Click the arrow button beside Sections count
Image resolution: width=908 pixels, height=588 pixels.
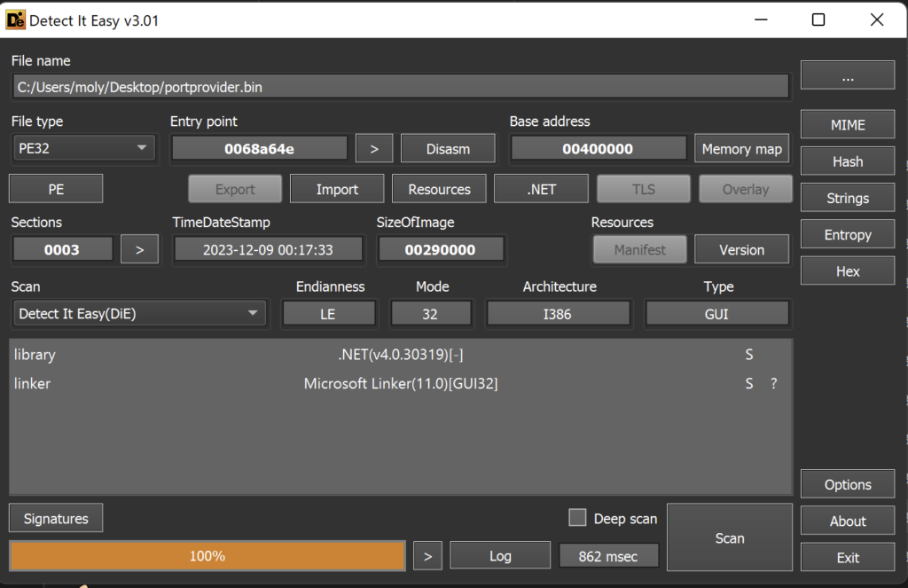click(139, 250)
